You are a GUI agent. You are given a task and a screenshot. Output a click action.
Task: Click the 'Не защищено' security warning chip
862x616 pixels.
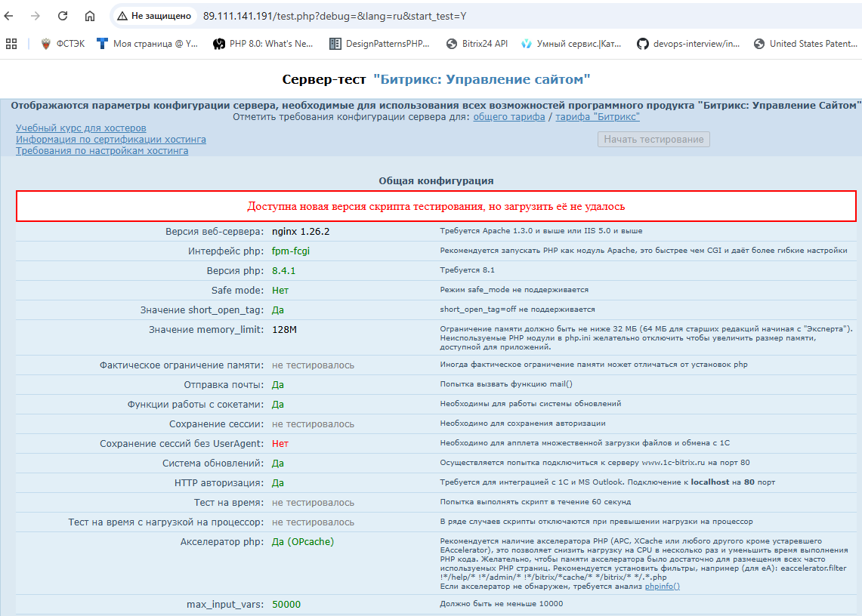154,16
